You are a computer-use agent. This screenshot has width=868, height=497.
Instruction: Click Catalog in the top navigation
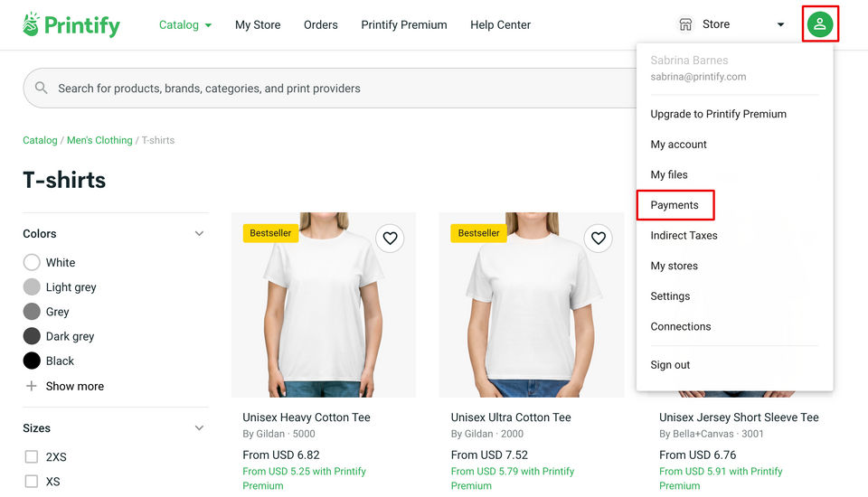coord(178,25)
